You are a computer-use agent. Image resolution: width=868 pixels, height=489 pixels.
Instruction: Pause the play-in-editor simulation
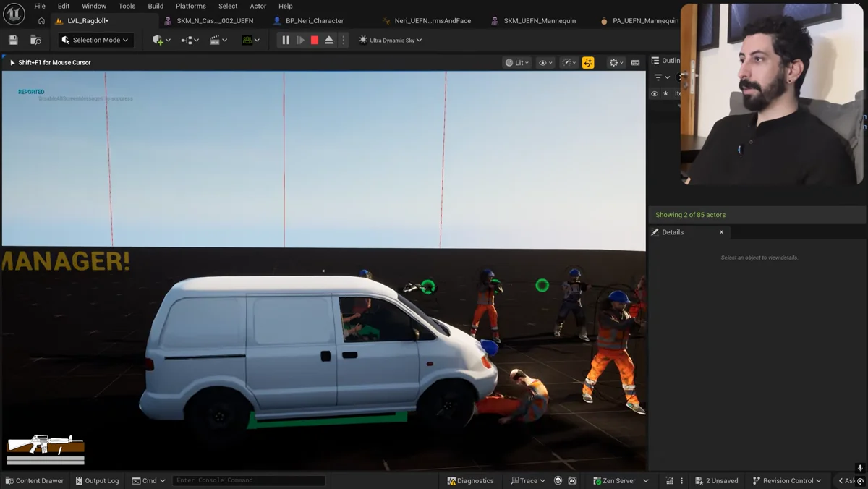click(x=286, y=41)
